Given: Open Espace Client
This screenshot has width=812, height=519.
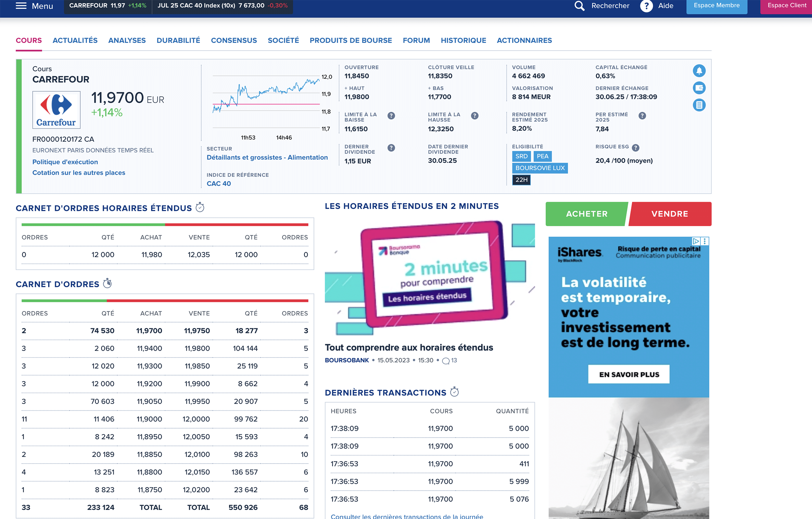Looking at the screenshot, I should 787,6.
